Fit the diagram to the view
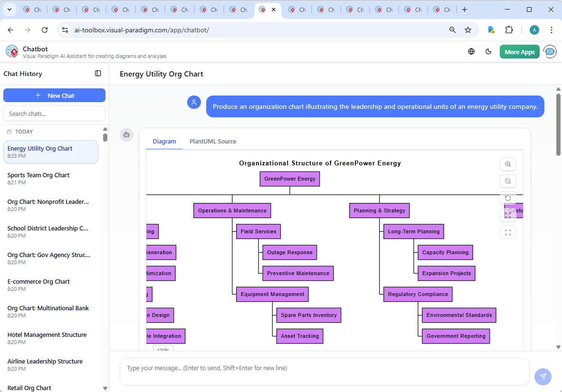562x392 pixels. click(x=508, y=214)
